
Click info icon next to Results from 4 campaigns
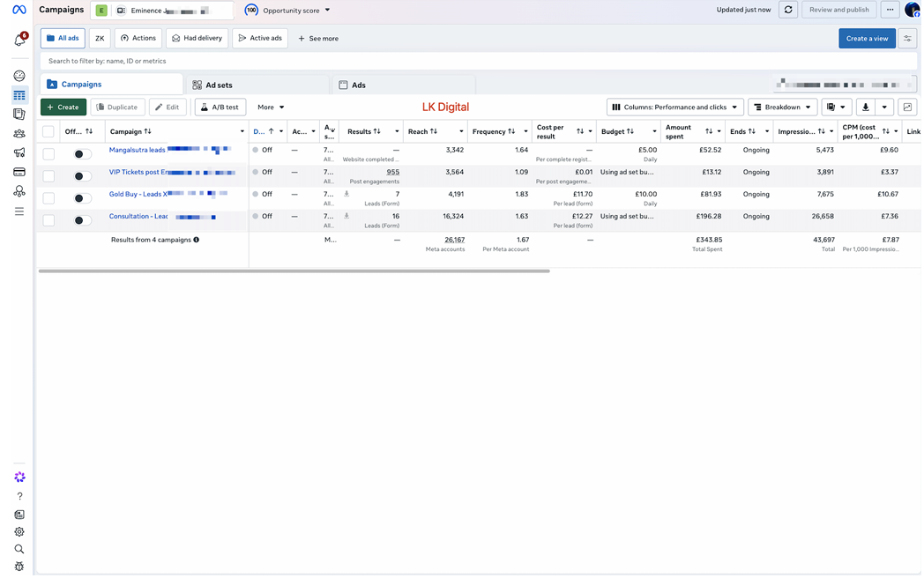coord(197,240)
